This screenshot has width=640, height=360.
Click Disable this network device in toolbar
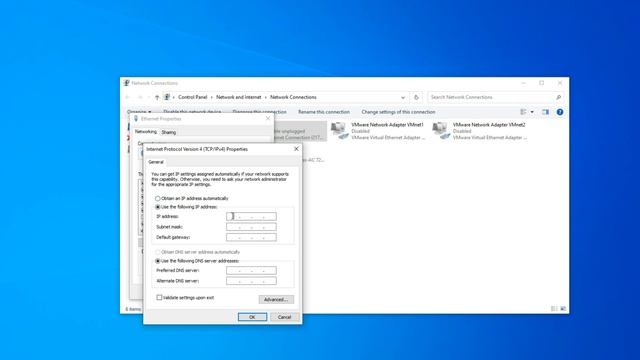click(192, 112)
